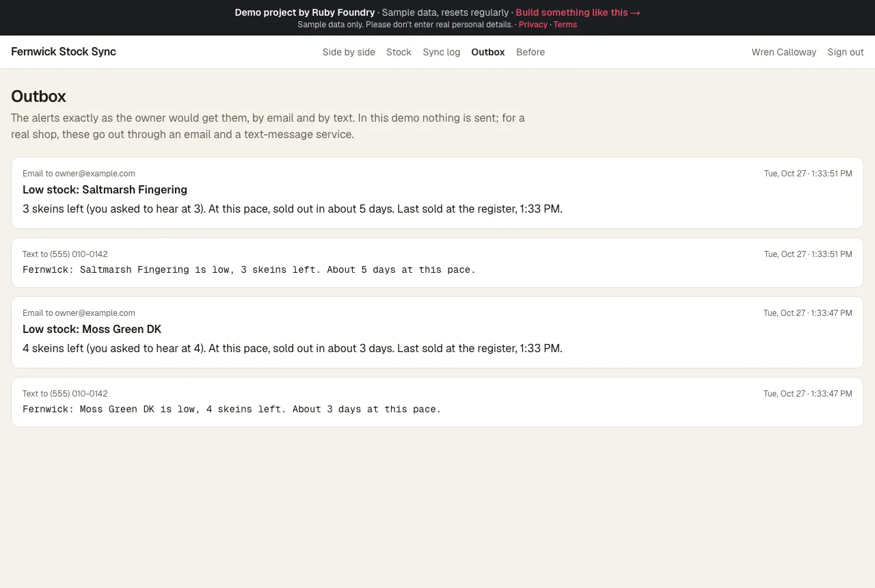
Task: Select the Outbox nav item
Action: (x=488, y=52)
